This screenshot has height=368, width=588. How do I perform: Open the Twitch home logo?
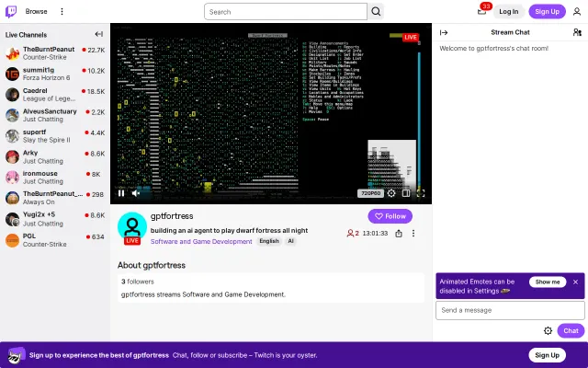(11, 12)
